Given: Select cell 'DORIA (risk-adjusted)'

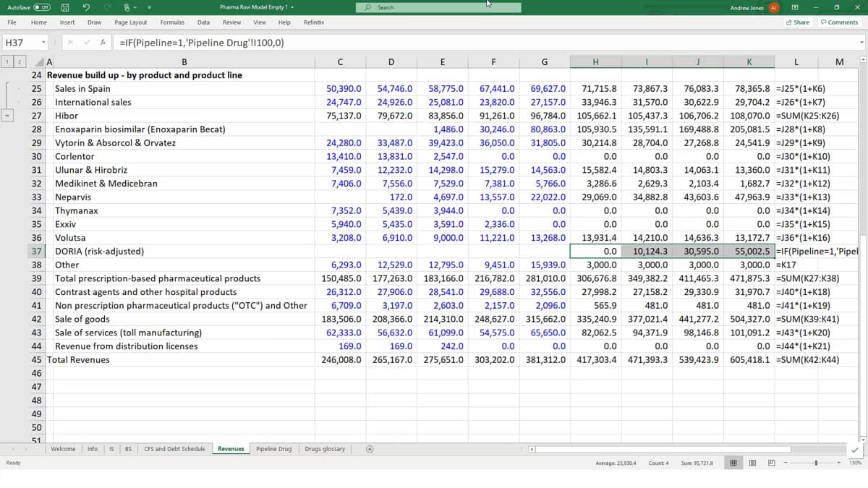Looking at the screenshot, I should click(180, 252).
